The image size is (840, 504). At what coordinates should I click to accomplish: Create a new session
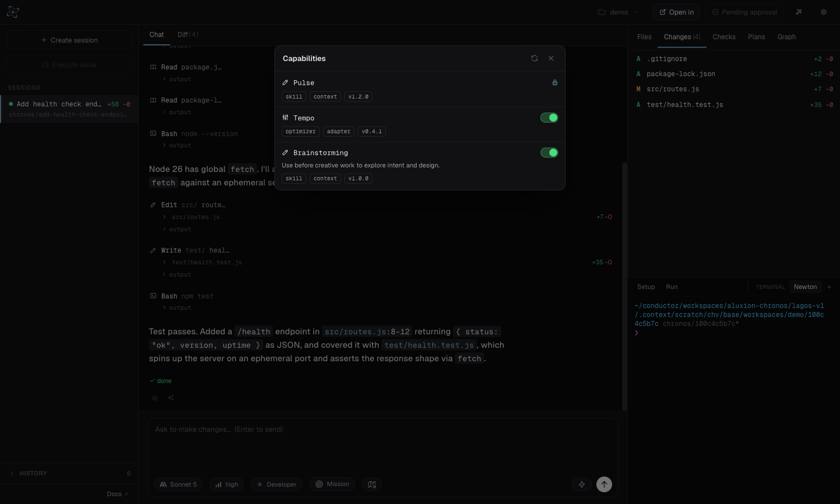pyautogui.click(x=69, y=40)
